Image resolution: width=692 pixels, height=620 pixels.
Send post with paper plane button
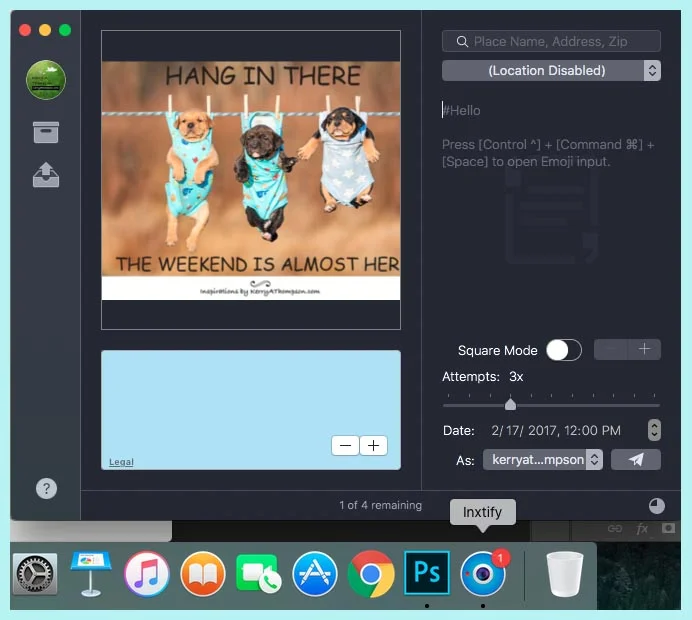pos(636,460)
